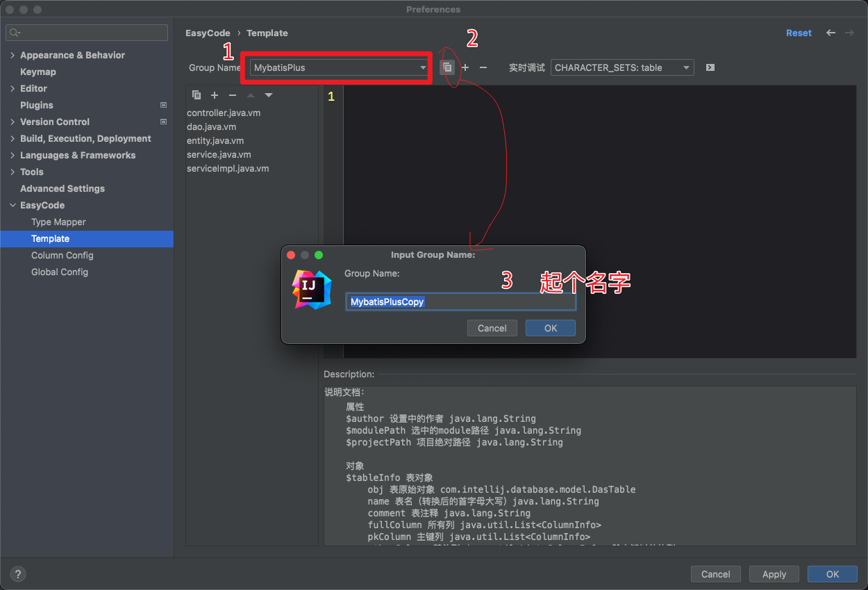Collapse the EasyCode section

coord(12,205)
